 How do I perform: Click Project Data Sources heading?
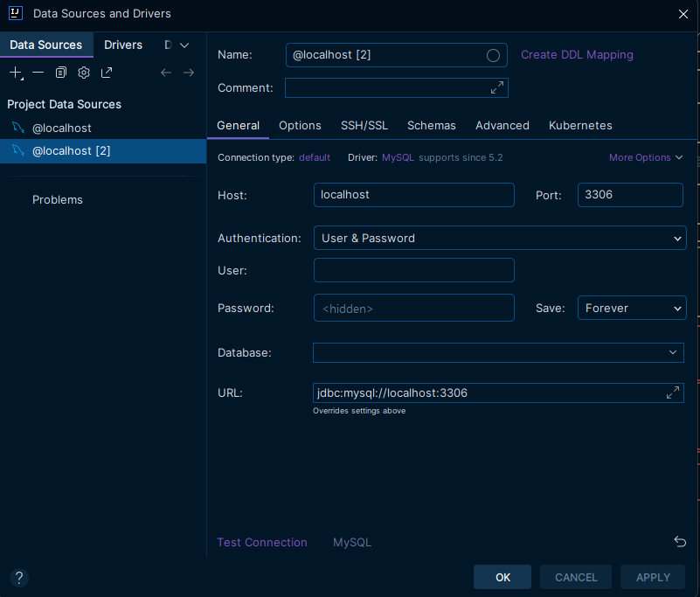click(65, 104)
